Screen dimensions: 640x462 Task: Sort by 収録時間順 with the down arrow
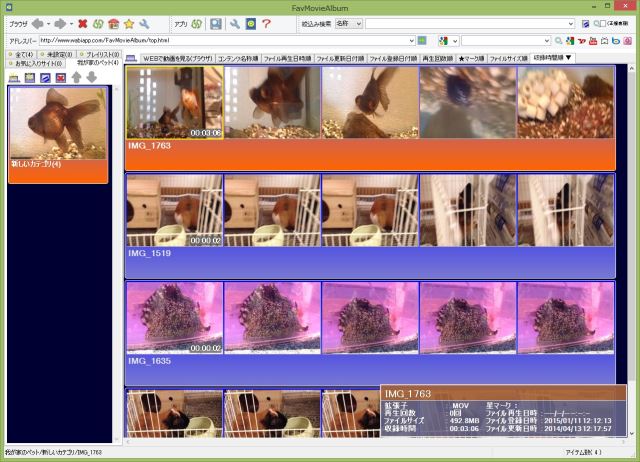pyautogui.click(x=553, y=58)
